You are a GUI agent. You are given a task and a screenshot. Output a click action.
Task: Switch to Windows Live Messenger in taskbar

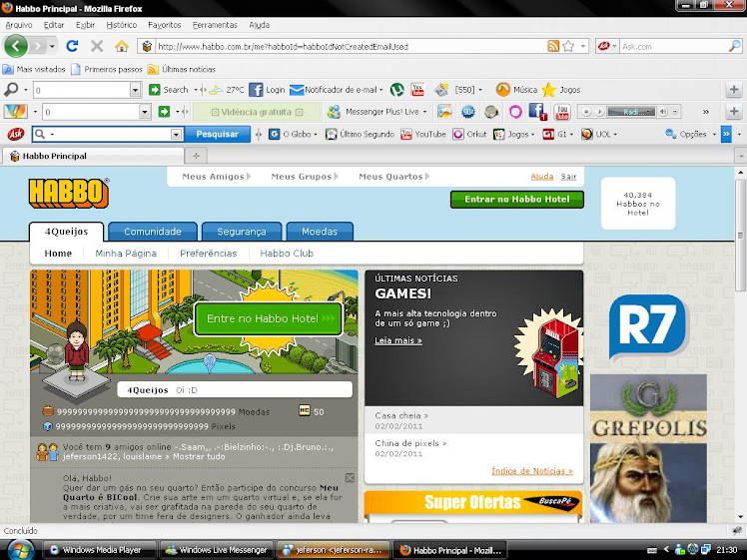click(217, 550)
